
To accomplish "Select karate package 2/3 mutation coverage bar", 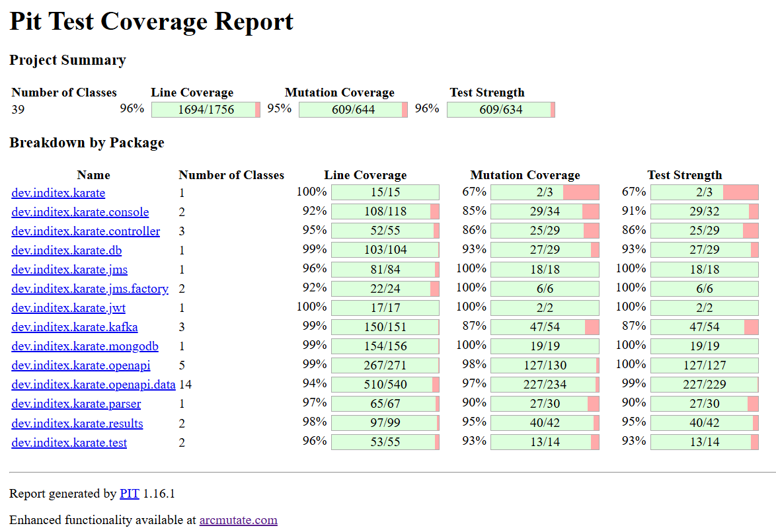I will tap(545, 192).
